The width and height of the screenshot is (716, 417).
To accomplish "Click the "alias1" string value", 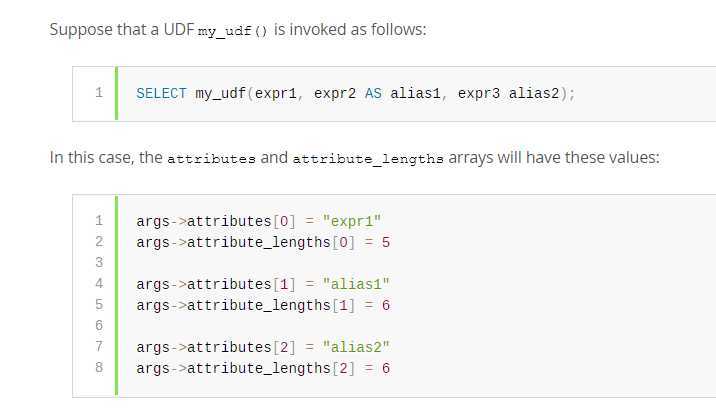I will tap(356, 284).
